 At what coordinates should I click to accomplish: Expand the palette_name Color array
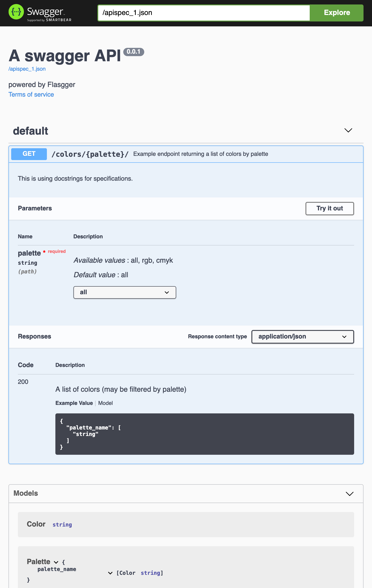point(110,573)
